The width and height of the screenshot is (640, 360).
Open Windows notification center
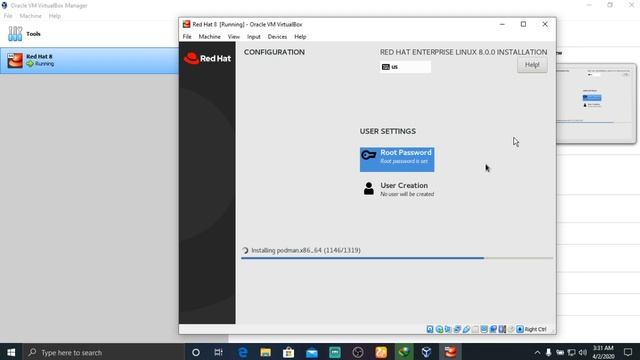pos(628,352)
